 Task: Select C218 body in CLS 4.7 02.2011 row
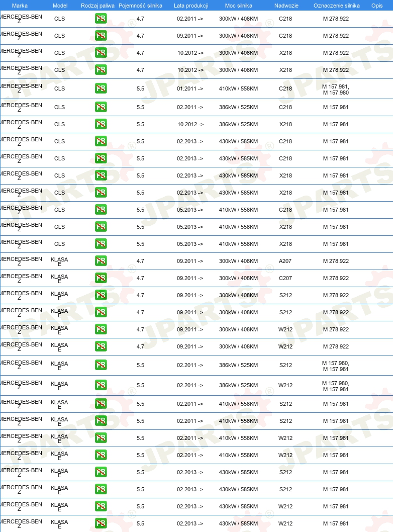[285, 19]
